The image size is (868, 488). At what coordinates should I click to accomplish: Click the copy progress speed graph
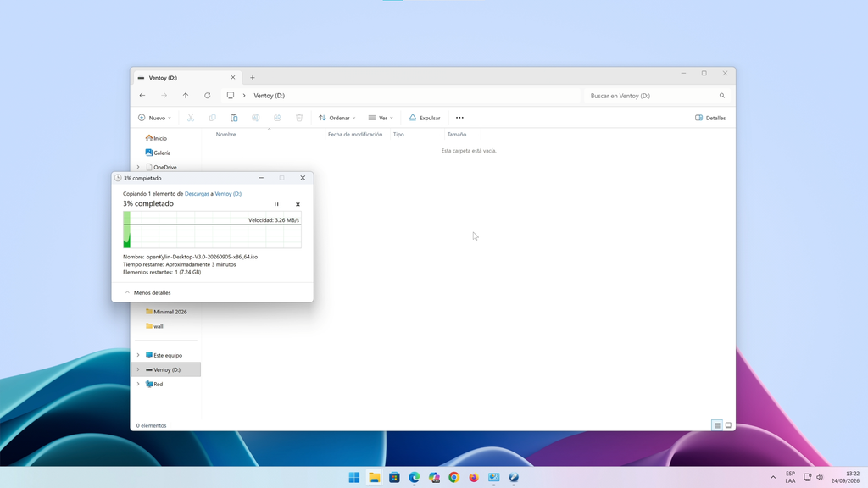[212, 230]
